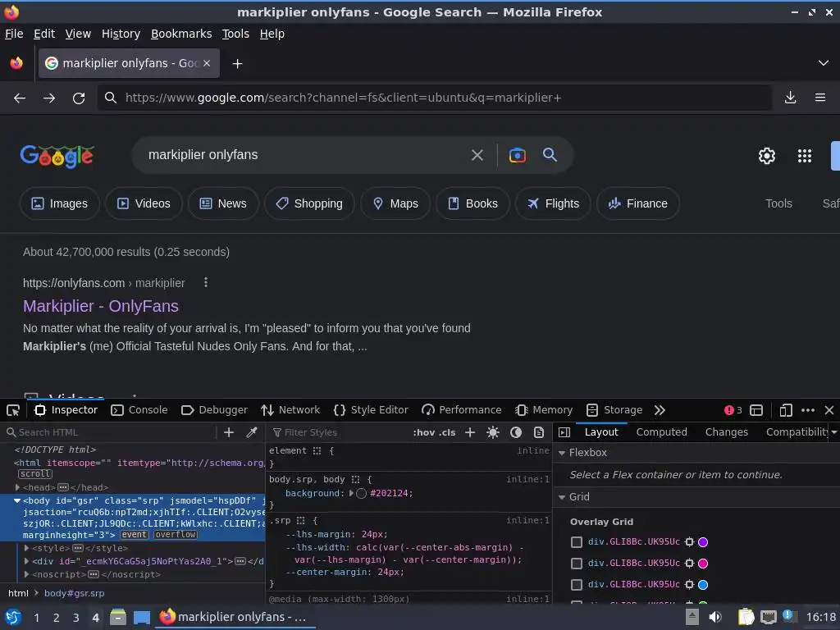Viewport: 840px width, 630px height.
Task: Switch to the Changes tab
Action: click(x=727, y=432)
